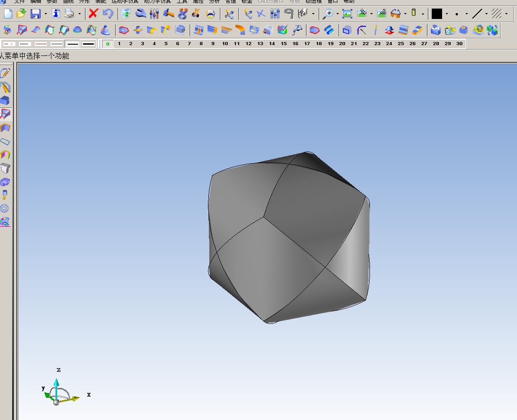Select the helix curve shape icon
The width and height of the screenshot is (517, 420).
(x=7, y=30)
